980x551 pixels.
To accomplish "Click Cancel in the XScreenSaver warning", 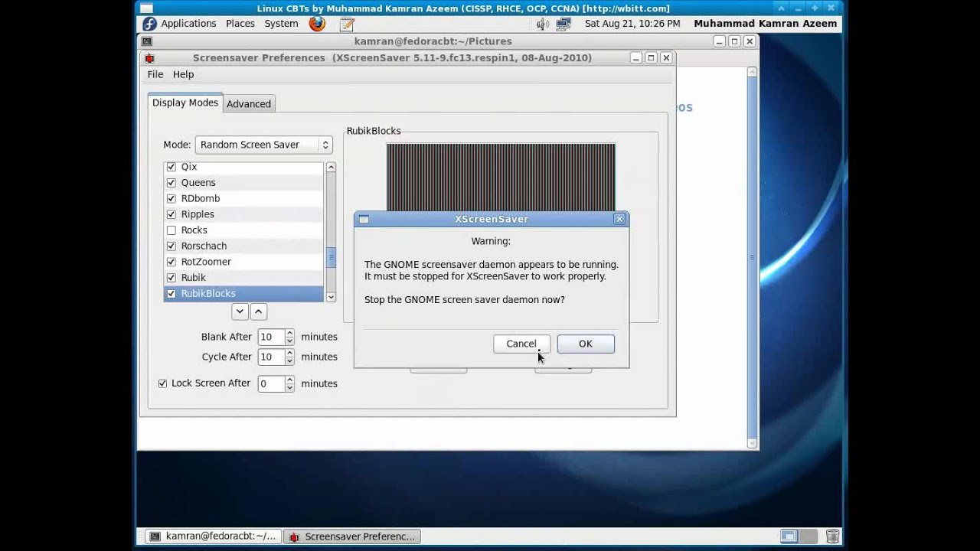I will tap(521, 344).
